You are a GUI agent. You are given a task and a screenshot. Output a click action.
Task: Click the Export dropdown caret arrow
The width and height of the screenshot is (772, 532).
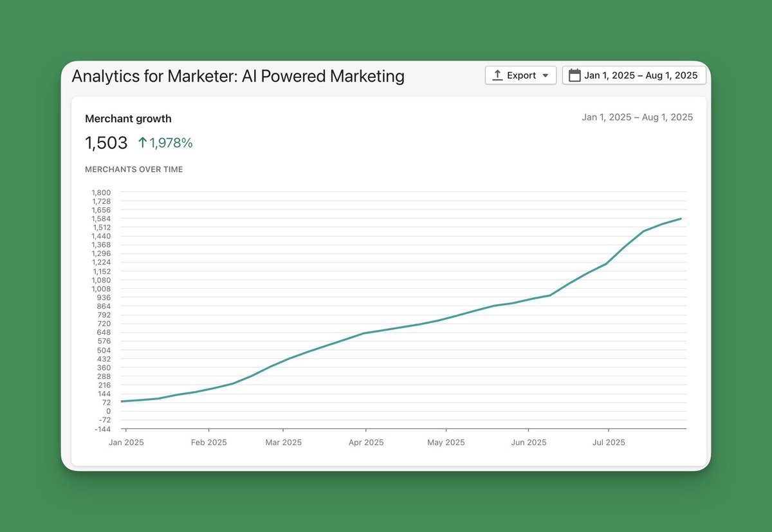point(546,76)
